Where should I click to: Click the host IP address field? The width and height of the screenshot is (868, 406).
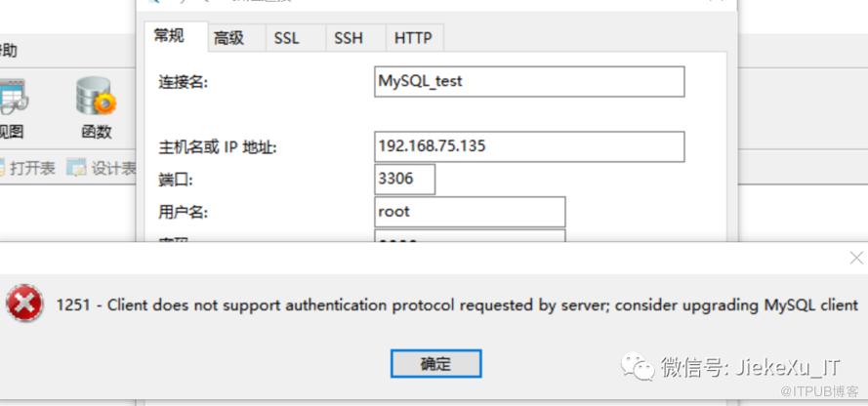(528, 147)
